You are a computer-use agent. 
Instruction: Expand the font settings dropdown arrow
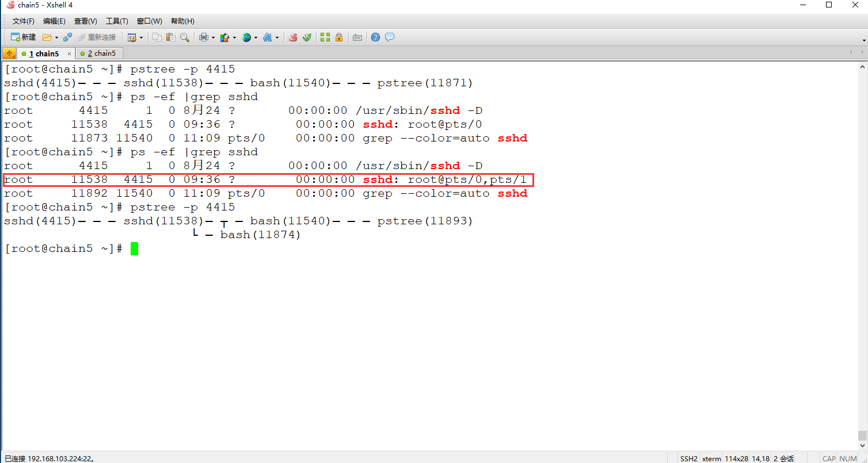coord(276,37)
